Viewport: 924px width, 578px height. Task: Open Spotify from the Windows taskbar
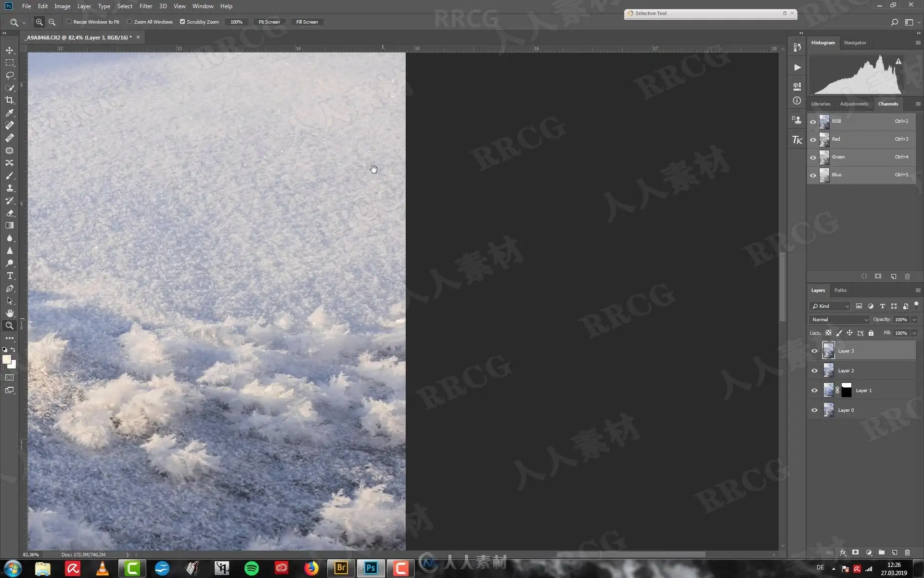coord(252,568)
